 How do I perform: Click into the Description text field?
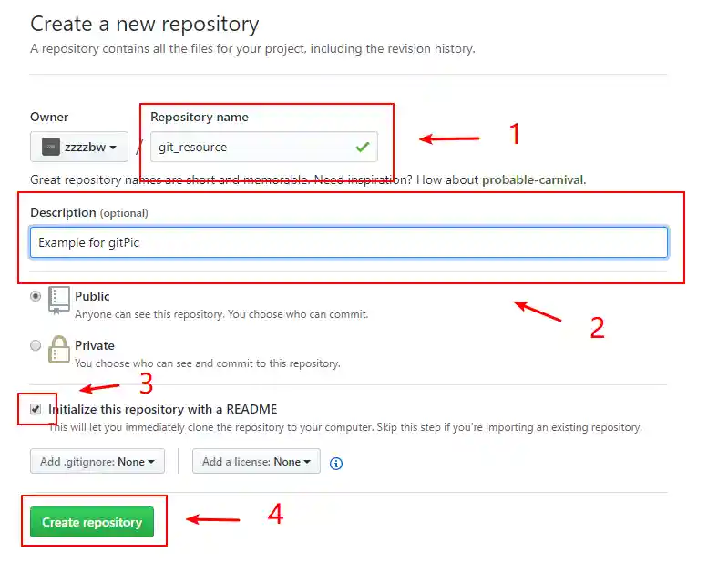(349, 243)
